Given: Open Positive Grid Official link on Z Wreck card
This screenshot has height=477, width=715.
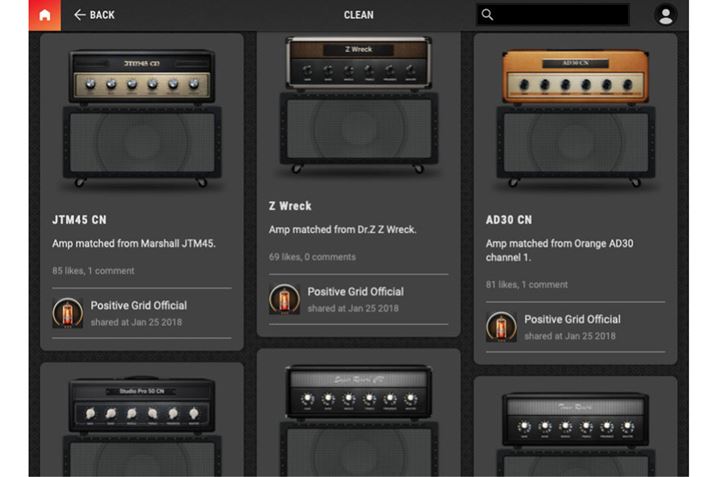Looking at the screenshot, I should [356, 292].
